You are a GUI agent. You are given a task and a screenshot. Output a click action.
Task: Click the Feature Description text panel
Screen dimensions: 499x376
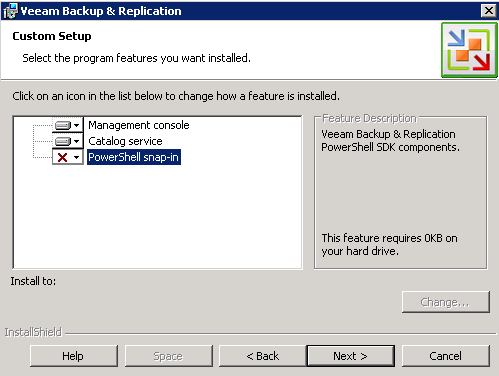coord(400,192)
